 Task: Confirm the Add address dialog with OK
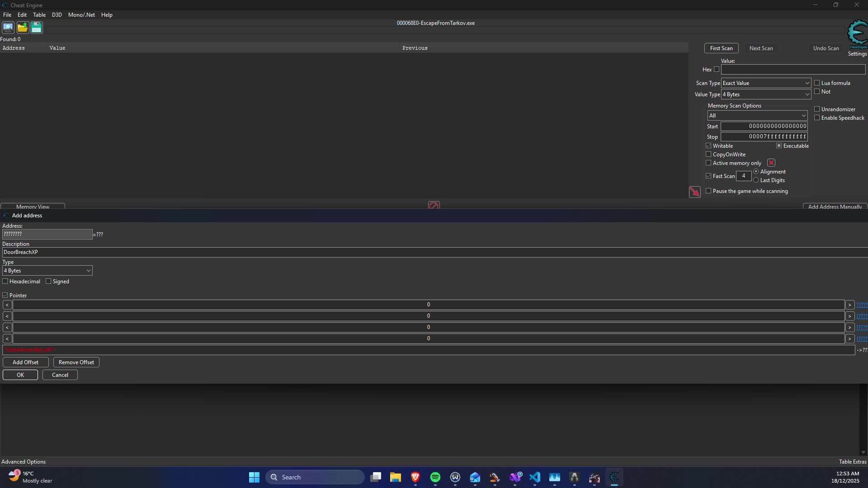(20, 375)
